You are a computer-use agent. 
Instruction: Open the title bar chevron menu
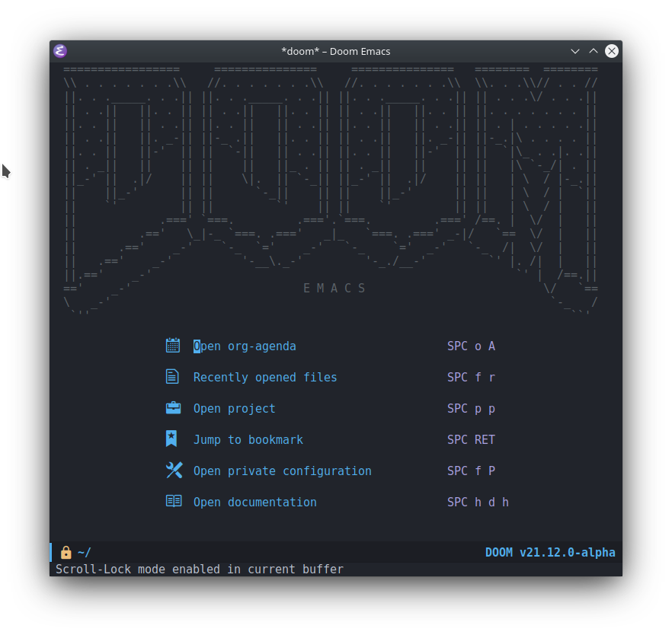point(575,51)
